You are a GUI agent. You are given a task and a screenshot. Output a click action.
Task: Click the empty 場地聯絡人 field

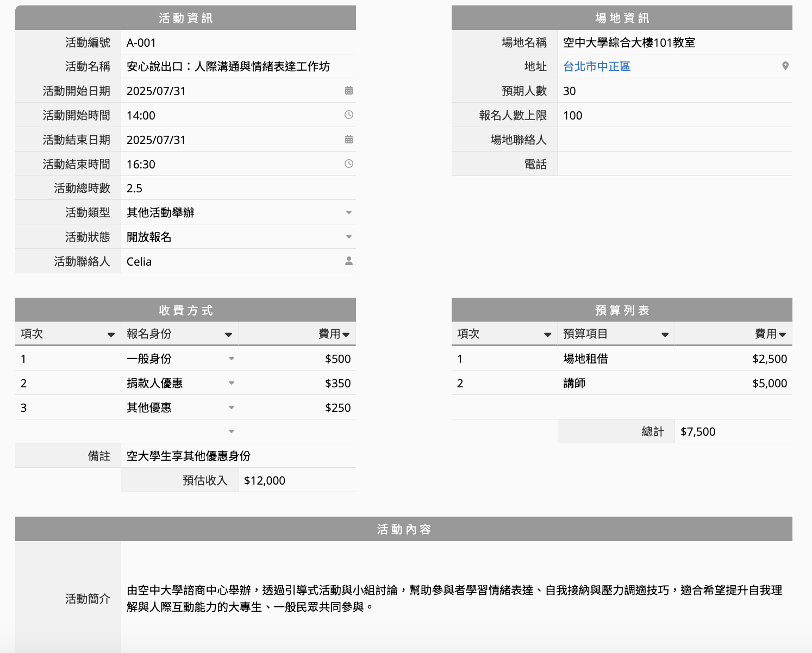[x=674, y=140]
